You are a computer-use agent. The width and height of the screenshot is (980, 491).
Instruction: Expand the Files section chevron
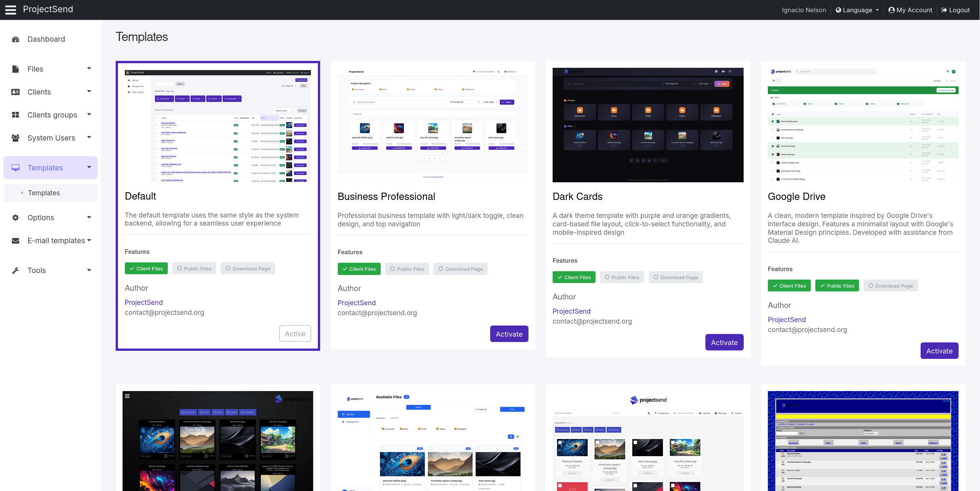[x=89, y=69]
